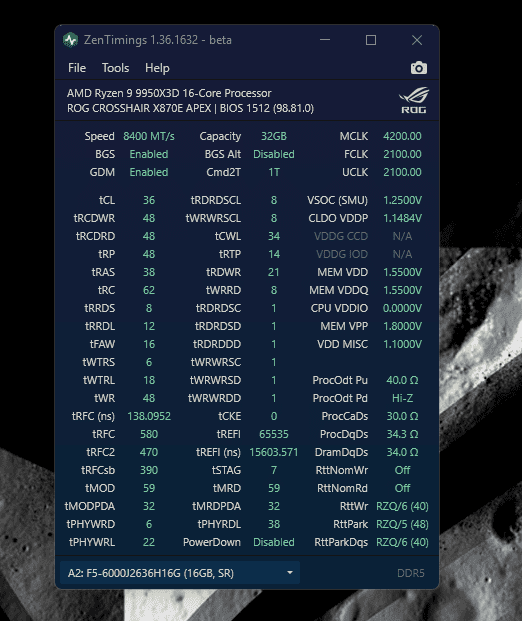Click the RttNomWr Off value
Image resolution: width=522 pixels, height=621 pixels.
[402, 470]
